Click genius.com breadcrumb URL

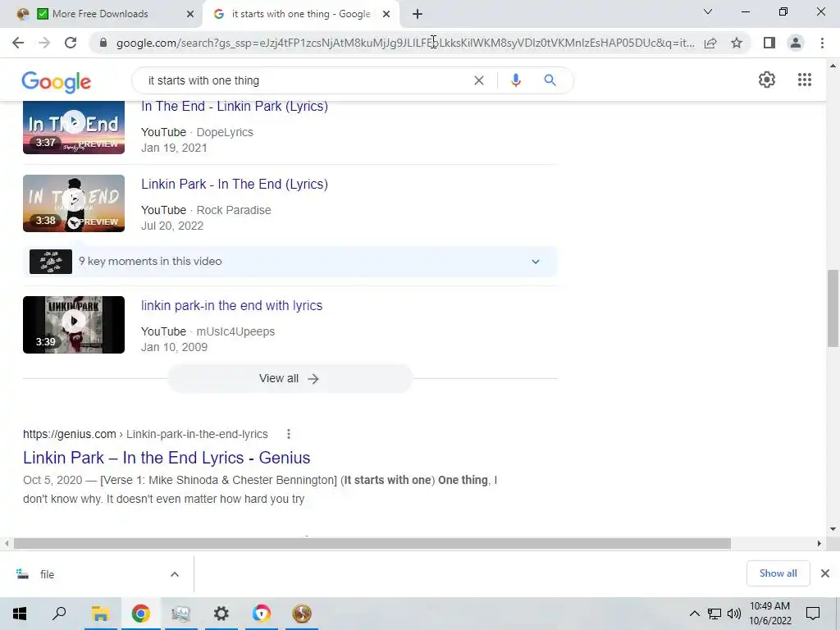click(145, 434)
